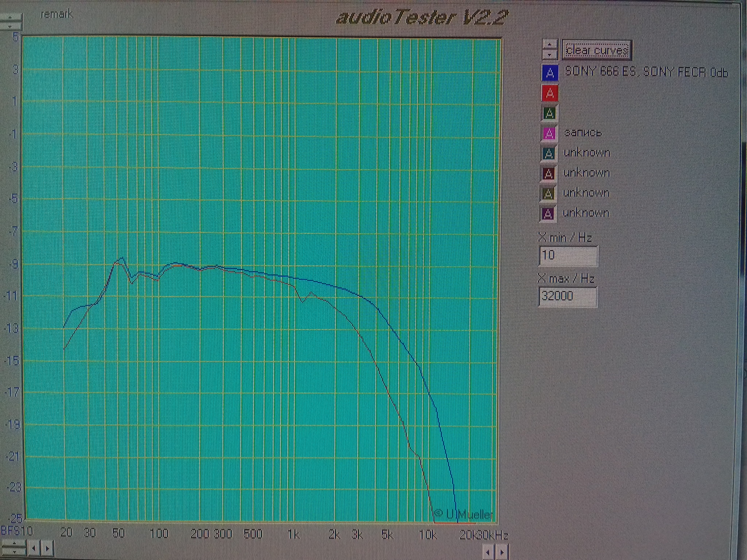
Task: Click bottom-left left arrow button
Action: [34, 548]
